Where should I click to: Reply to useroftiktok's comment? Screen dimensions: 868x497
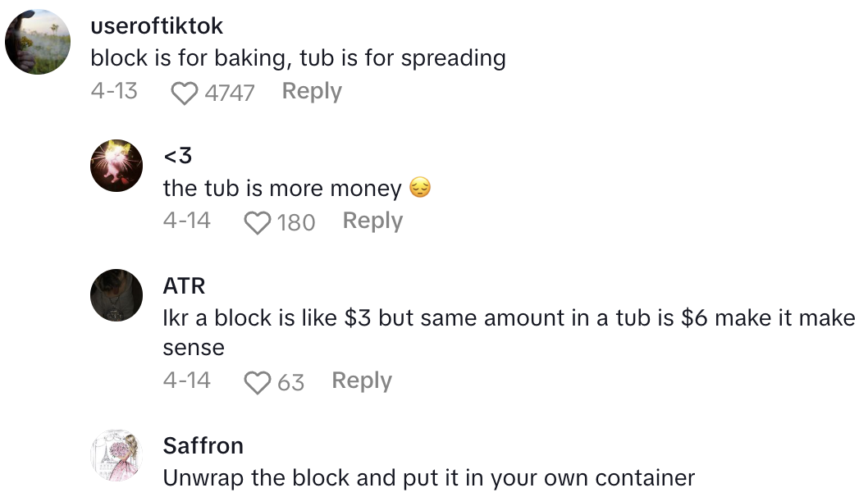coord(312,91)
